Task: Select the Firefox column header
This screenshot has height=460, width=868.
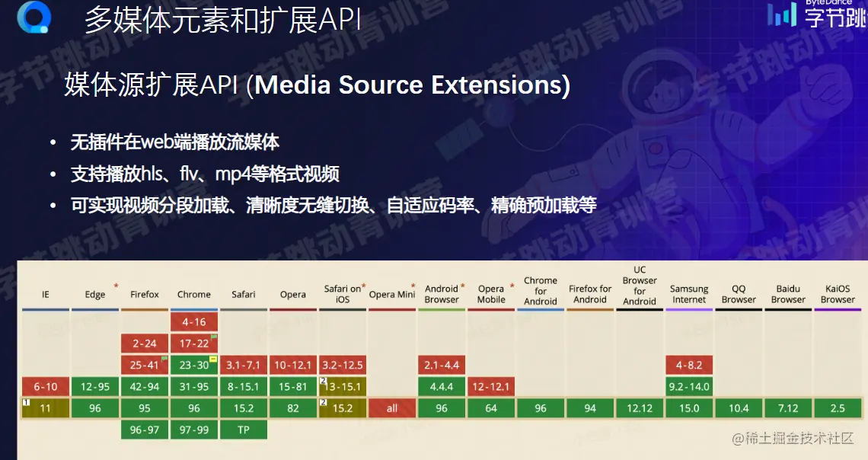Action: pos(145,295)
